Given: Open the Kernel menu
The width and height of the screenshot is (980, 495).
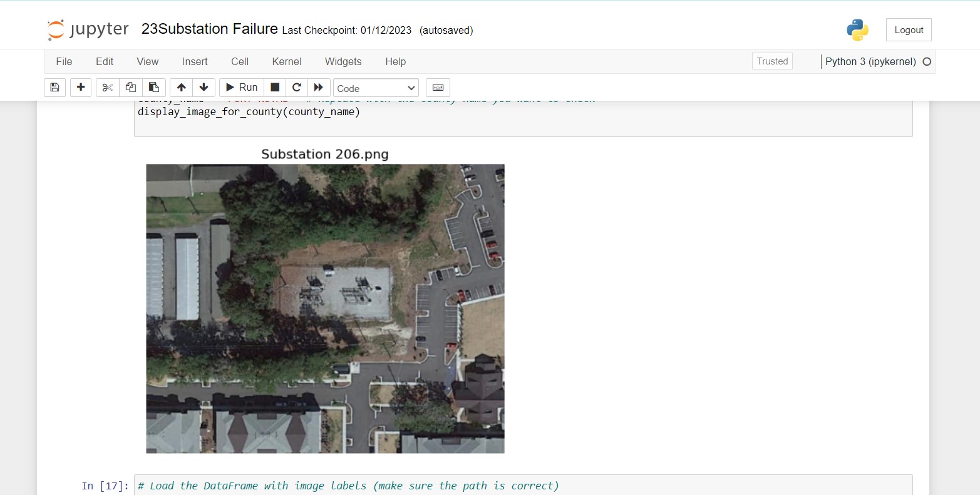Looking at the screenshot, I should [x=286, y=61].
